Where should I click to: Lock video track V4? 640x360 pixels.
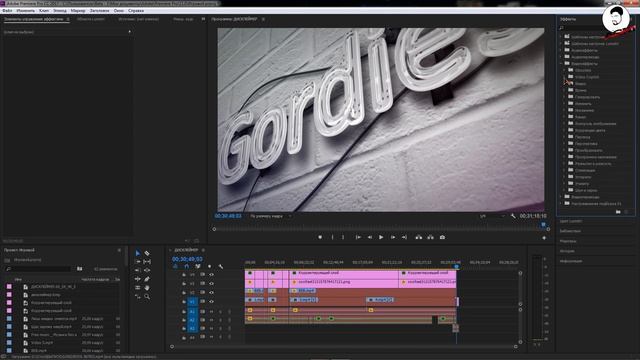click(184, 275)
